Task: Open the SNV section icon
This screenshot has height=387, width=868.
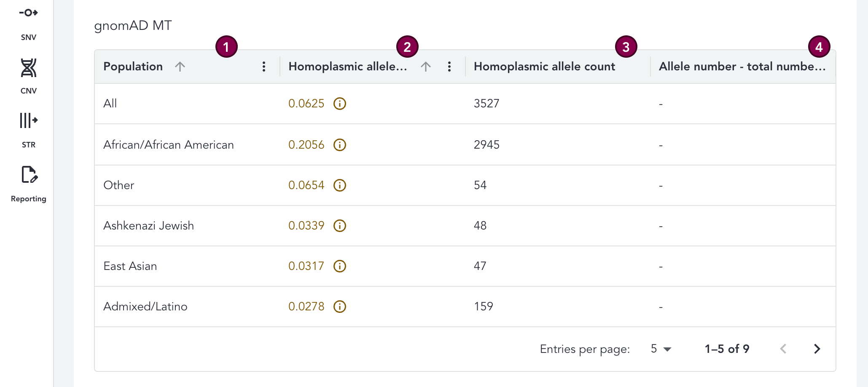Action: 28,13
